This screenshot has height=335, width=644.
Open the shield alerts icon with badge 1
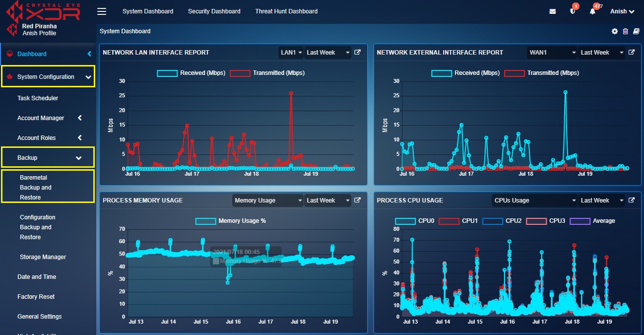coord(573,11)
